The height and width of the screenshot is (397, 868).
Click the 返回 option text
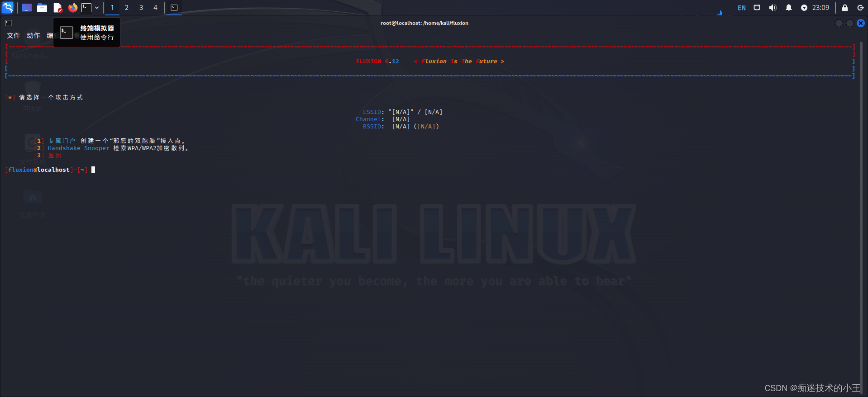click(54, 156)
